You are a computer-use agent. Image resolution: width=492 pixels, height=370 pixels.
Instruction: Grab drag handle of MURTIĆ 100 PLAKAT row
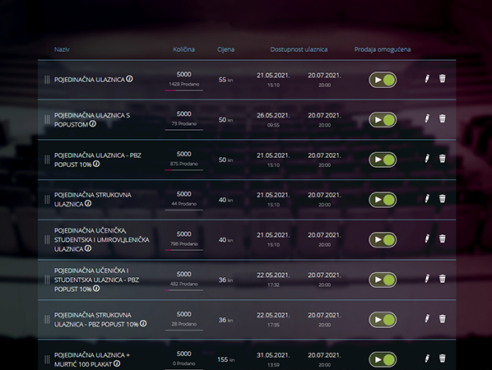point(47,360)
